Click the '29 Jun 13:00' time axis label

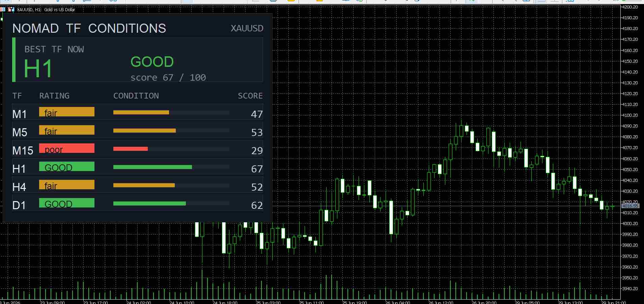point(570,302)
